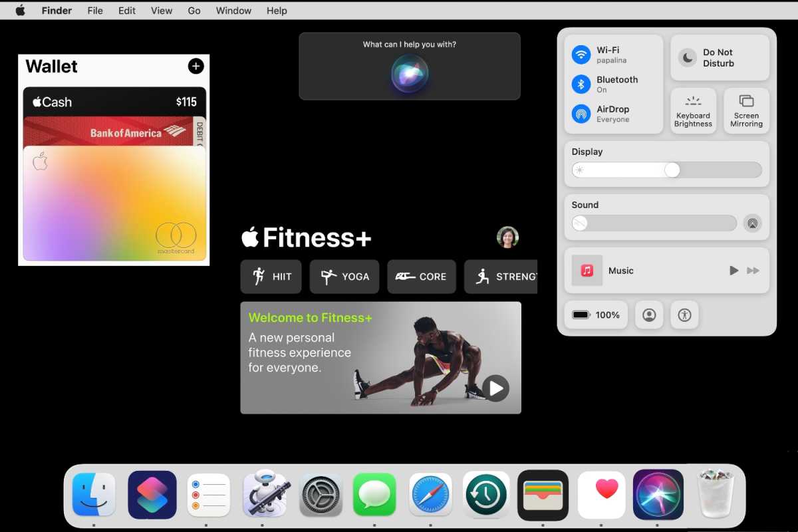
Task: Open Keyboard Brightness control
Action: pyautogui.click(x=693, y=111)
